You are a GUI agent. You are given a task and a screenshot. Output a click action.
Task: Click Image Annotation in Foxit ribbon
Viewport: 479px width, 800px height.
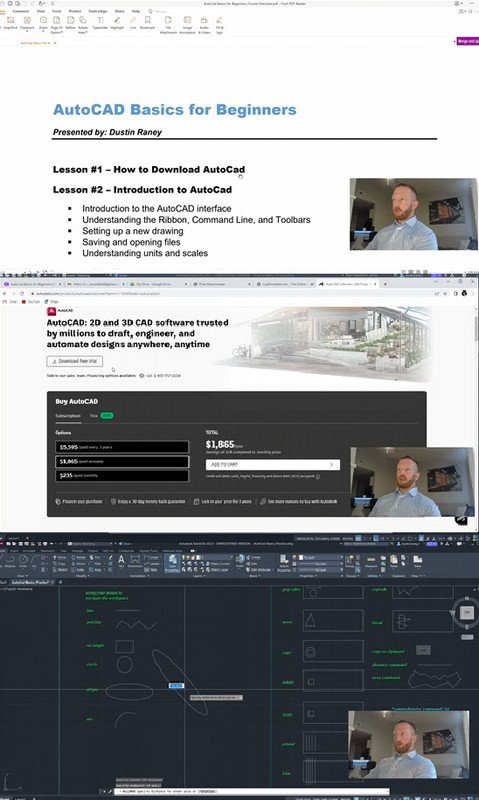click(x=187, y=24)
